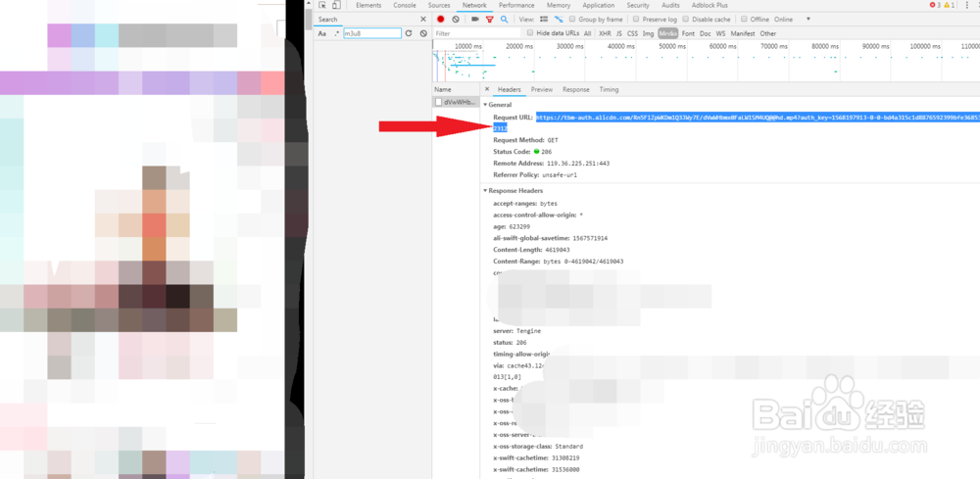980x479 pixels.
Task: Click the Name column header
Action: coord(456,89)
